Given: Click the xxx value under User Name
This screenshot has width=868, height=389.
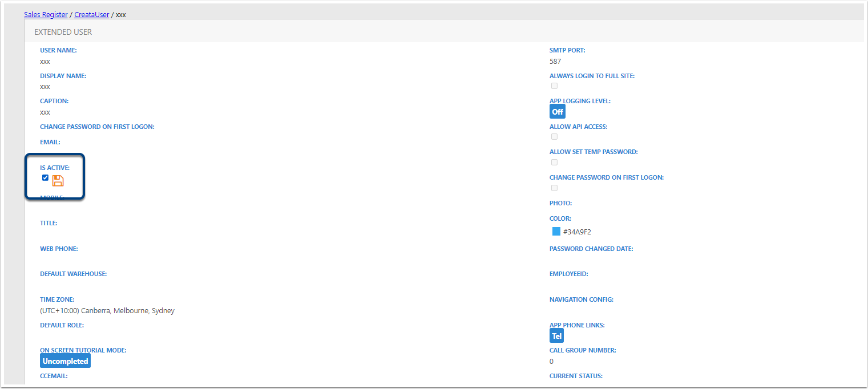Looking at the screenshot, I should click(45, 62).
